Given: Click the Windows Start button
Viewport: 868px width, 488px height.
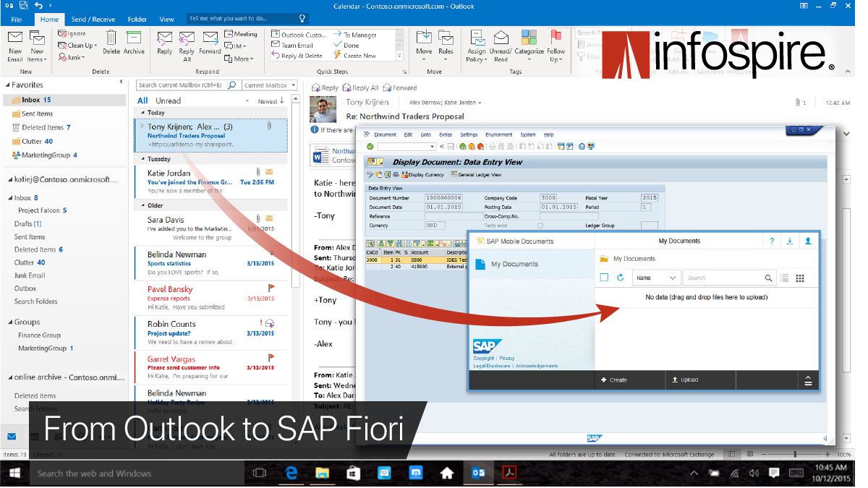Looking at the screenshot, I should (x=14, y=473).
